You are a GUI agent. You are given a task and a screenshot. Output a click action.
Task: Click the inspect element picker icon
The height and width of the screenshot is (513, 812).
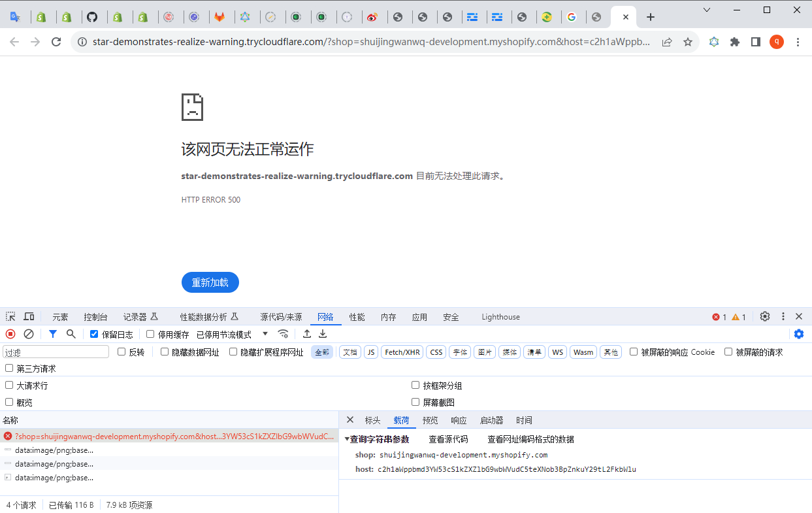click(x=10, y=317)
